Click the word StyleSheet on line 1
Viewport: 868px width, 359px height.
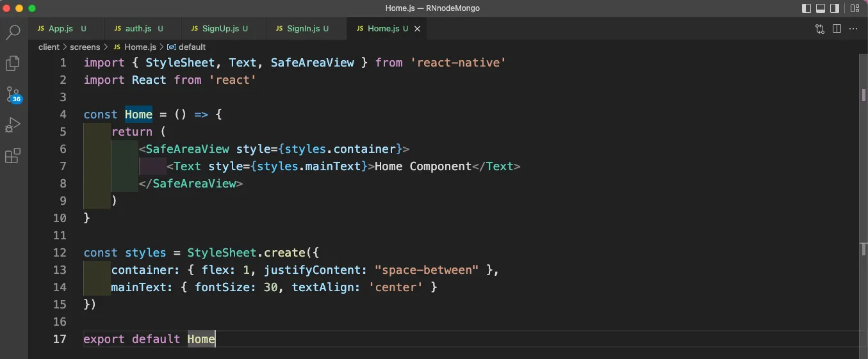pyautogui.click(x=180, y=63)
